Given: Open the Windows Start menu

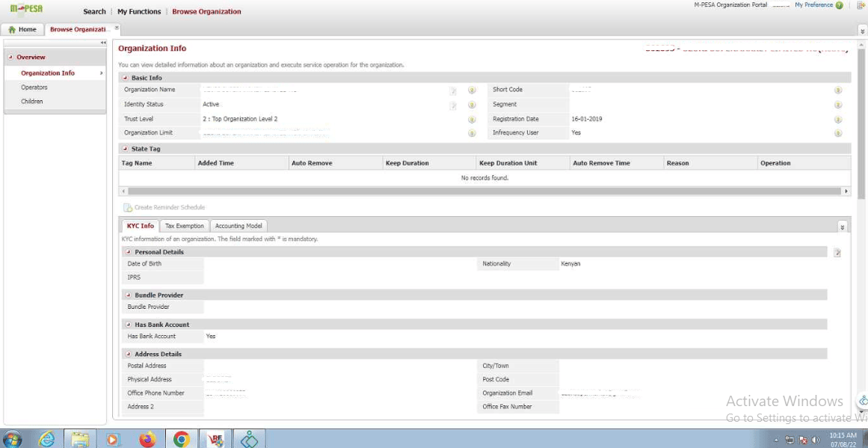Looking at the screenshot, I should 13,439.
